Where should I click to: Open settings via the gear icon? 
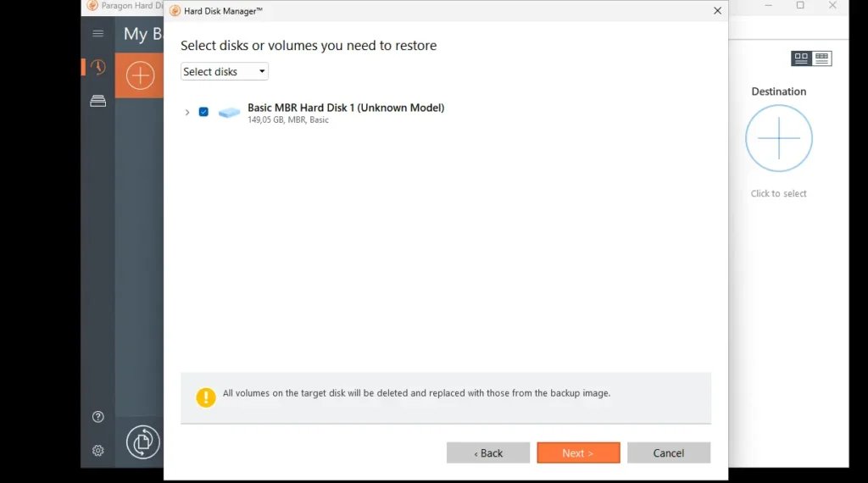click(98, 450)
